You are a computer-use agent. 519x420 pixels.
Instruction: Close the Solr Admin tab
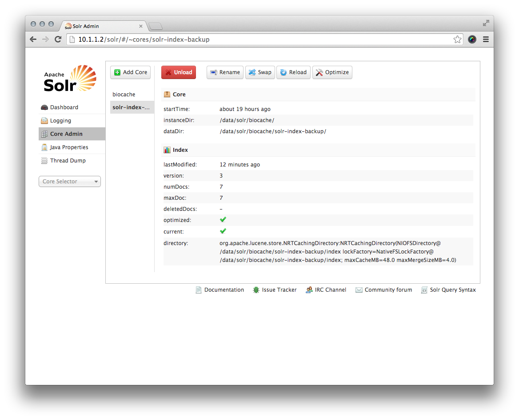(141, 26)
